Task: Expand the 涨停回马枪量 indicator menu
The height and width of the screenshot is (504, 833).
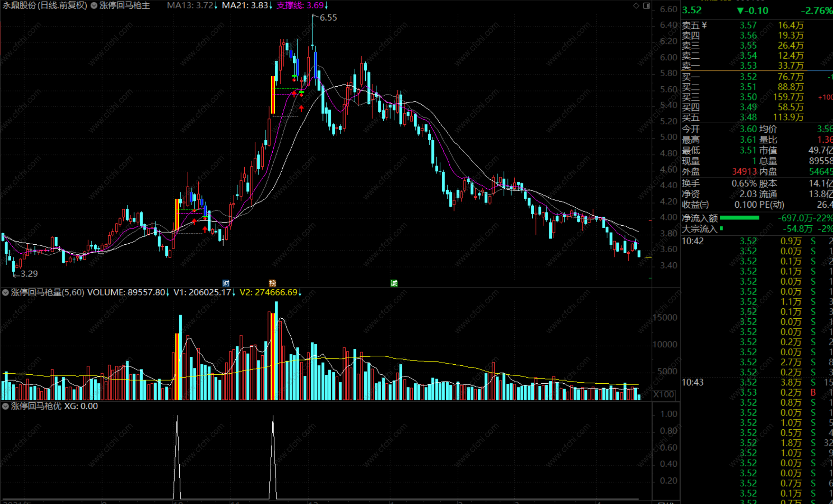Action: click(x=6, y=293)
